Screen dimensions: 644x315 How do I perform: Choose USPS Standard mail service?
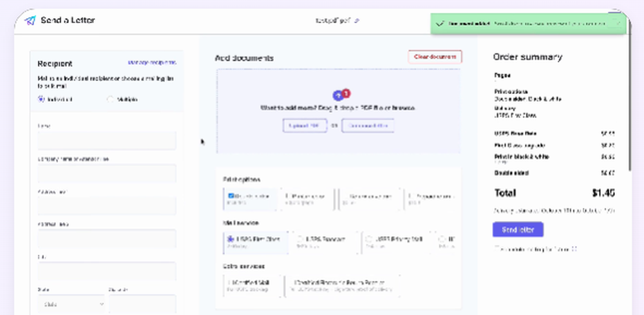(298, 239)
